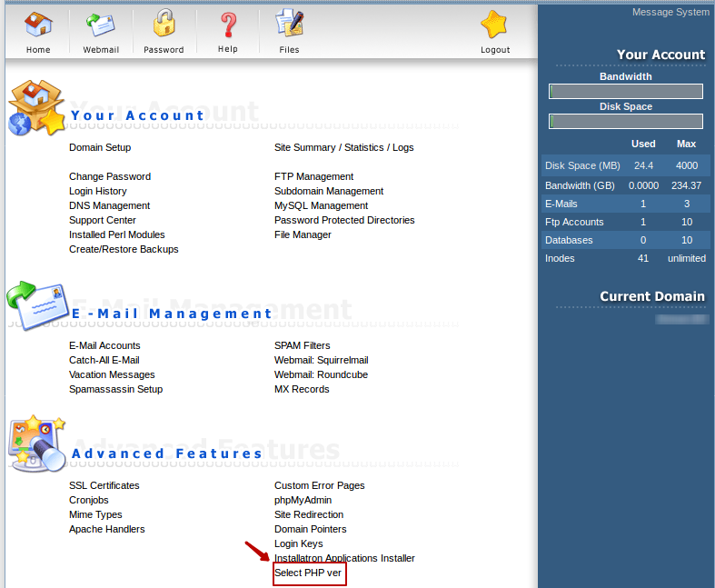Click the Your Account section box icon
715x588 pixels.
pos(35,107)
